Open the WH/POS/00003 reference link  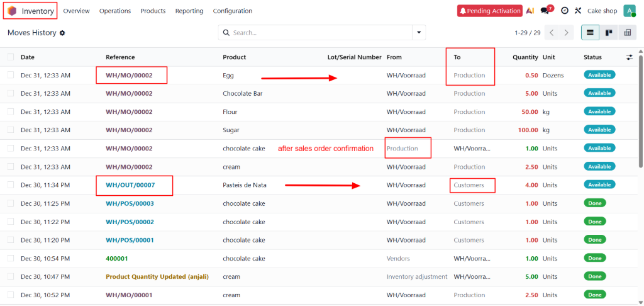(130, 203)
